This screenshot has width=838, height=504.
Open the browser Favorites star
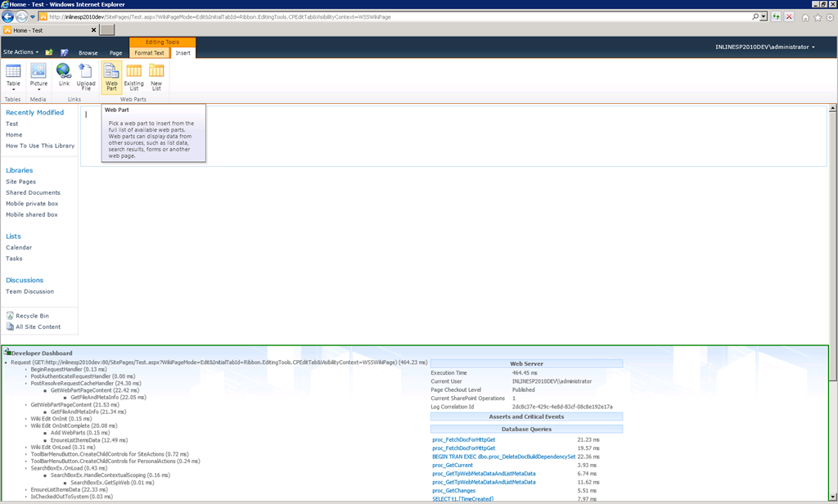(x=818, y=17)
